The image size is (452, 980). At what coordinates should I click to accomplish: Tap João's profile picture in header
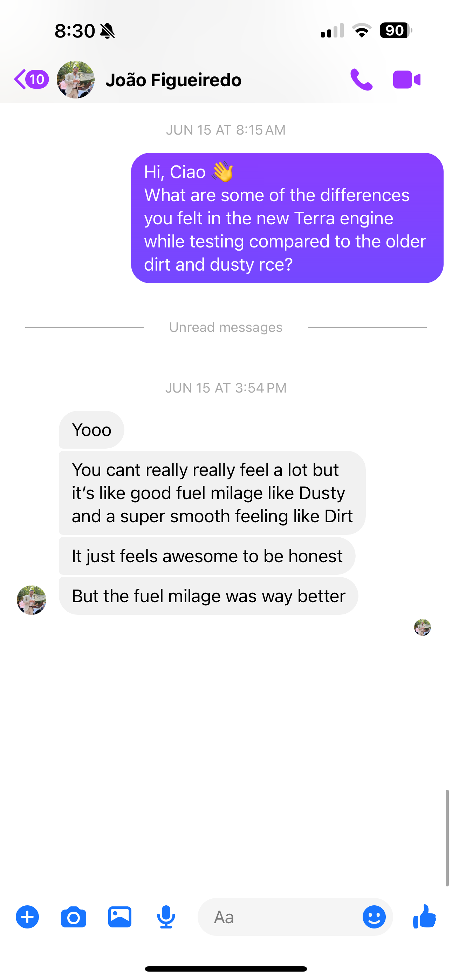click(x=76, y=80)
